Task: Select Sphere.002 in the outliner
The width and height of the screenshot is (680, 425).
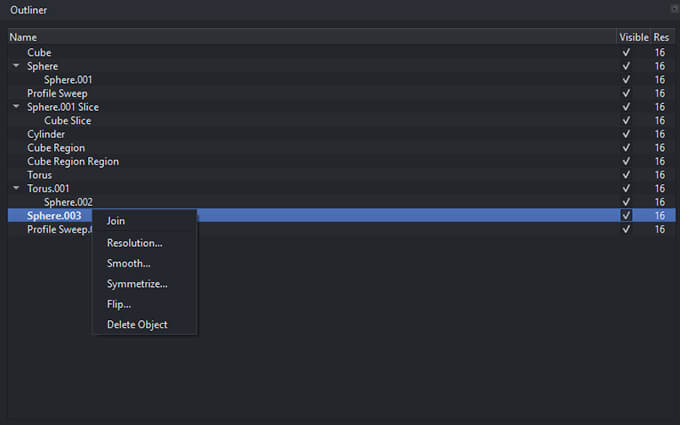Action: tap(68, 202)
